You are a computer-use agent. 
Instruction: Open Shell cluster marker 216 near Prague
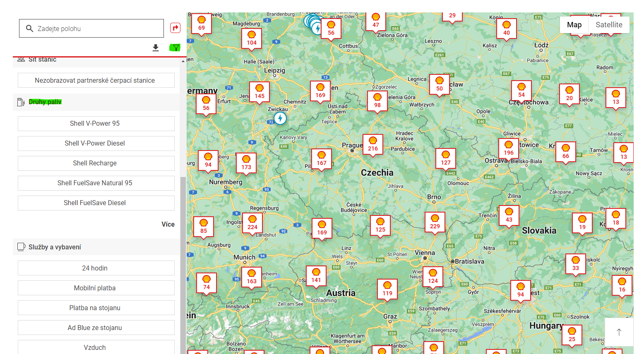tap(373, 145)
